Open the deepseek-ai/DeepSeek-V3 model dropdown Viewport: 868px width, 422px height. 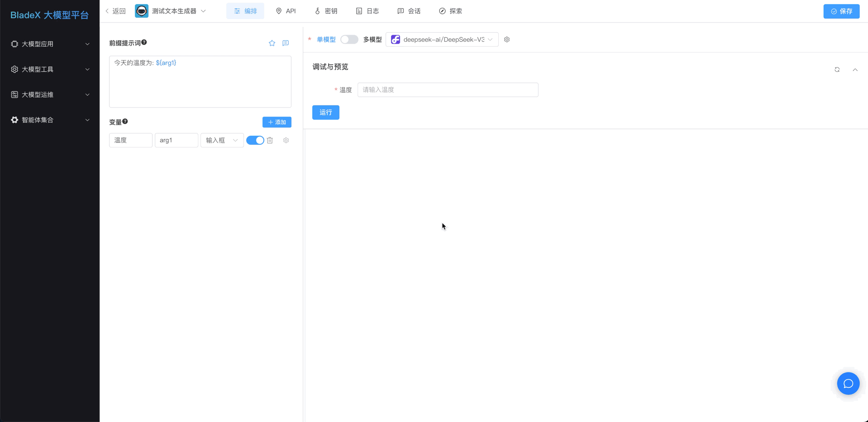pos(442,39)
